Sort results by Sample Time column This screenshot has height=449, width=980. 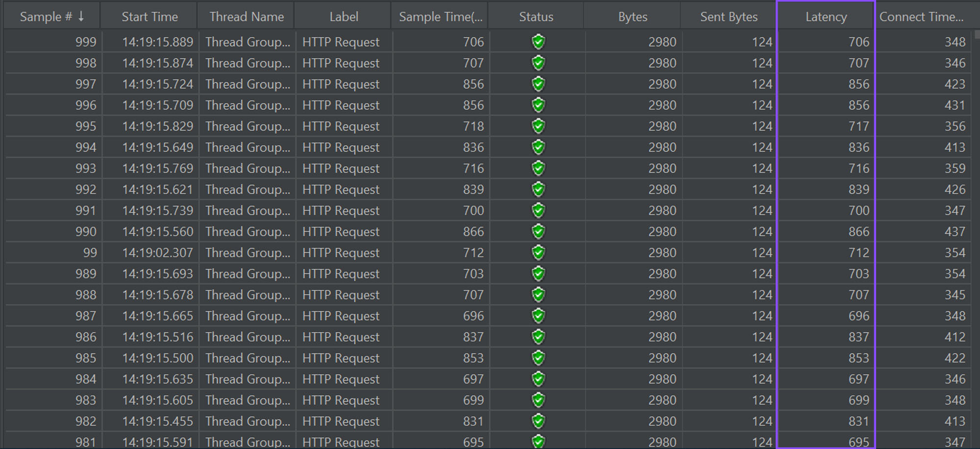click(440, 17)
